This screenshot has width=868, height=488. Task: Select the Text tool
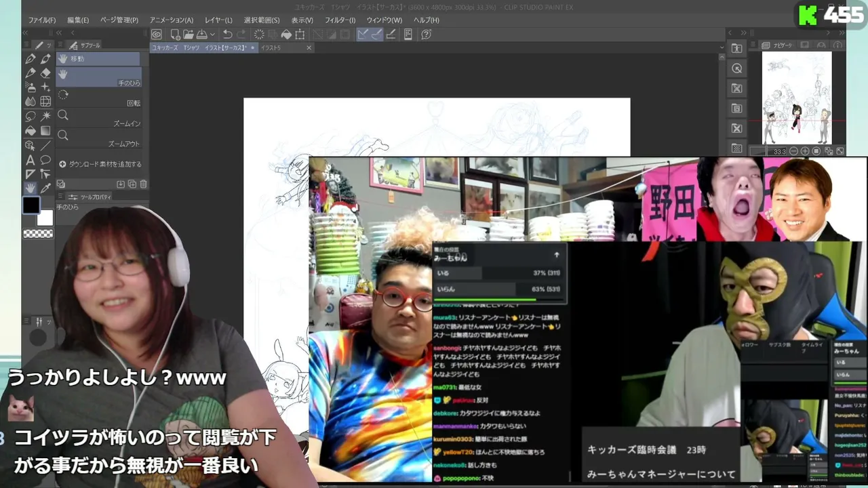pyautogui.click(x=31, y=160)
